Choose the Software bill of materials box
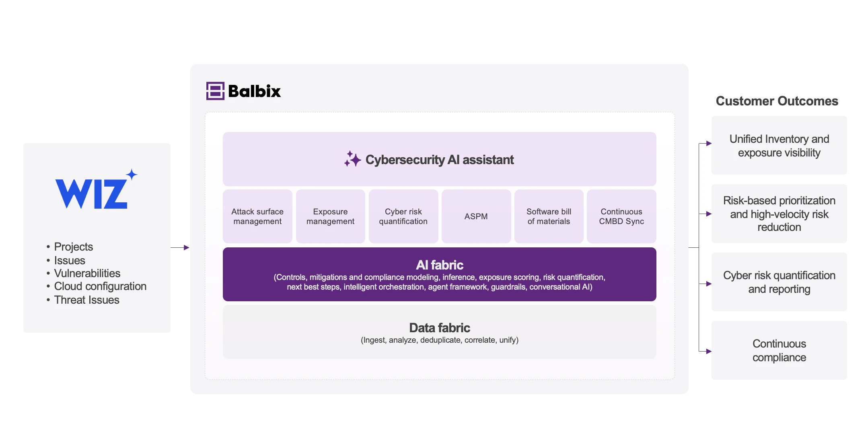This screenshot has width=868, height=432. (549, 216)
